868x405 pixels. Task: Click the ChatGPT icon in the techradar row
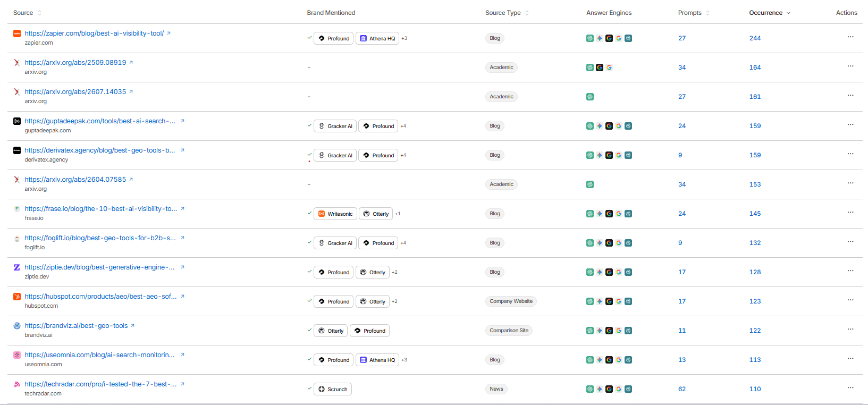pos(590,389)
